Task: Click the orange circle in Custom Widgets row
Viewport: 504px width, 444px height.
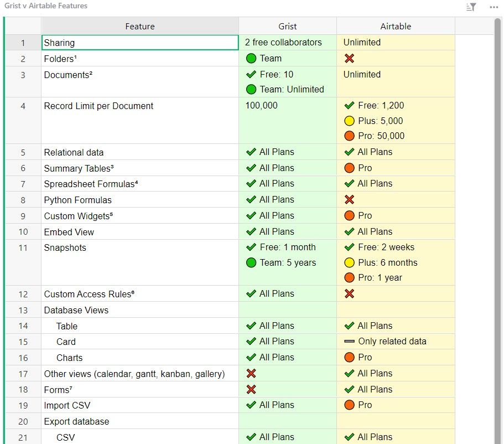Action: [349, 215]
